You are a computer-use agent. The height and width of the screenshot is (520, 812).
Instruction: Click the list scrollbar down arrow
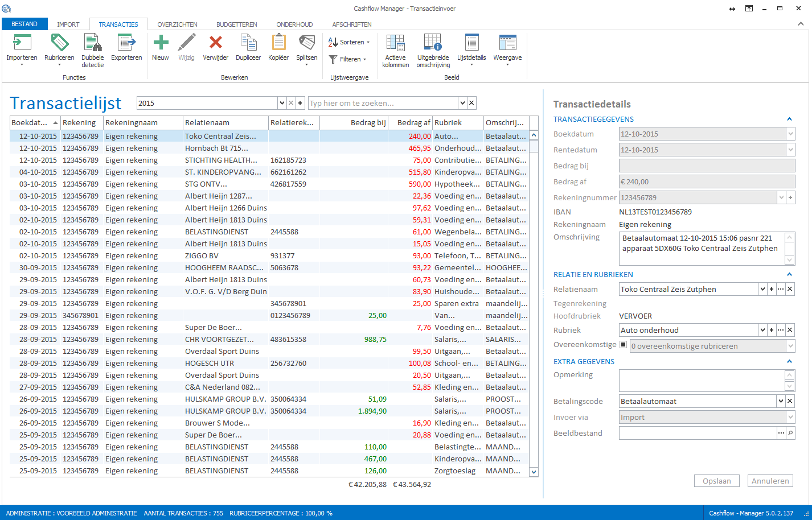534,472
